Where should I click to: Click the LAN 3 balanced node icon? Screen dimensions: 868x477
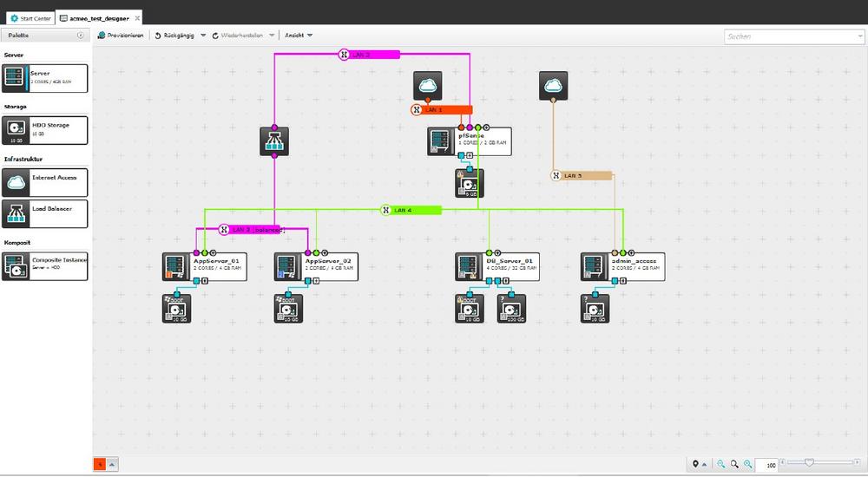click(224, 229)
